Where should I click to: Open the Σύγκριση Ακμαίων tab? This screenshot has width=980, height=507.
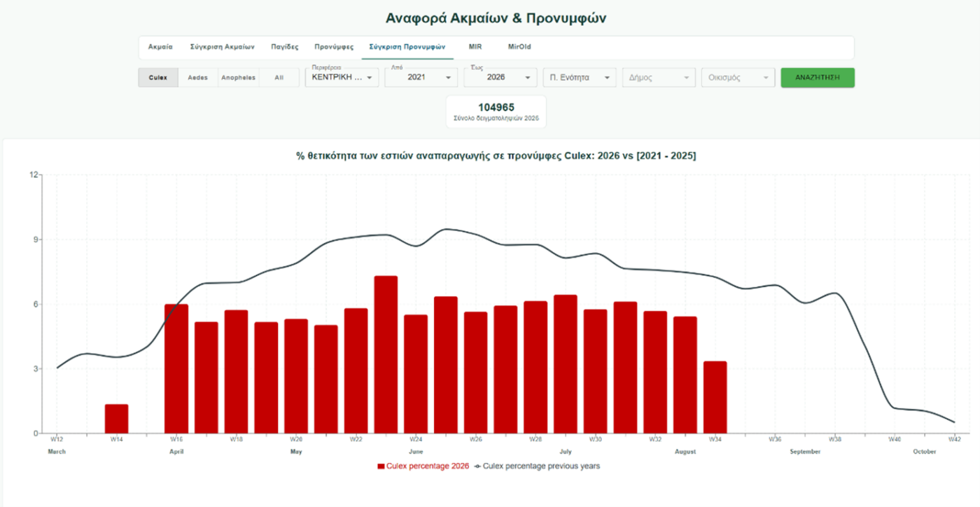pos(222,47)
